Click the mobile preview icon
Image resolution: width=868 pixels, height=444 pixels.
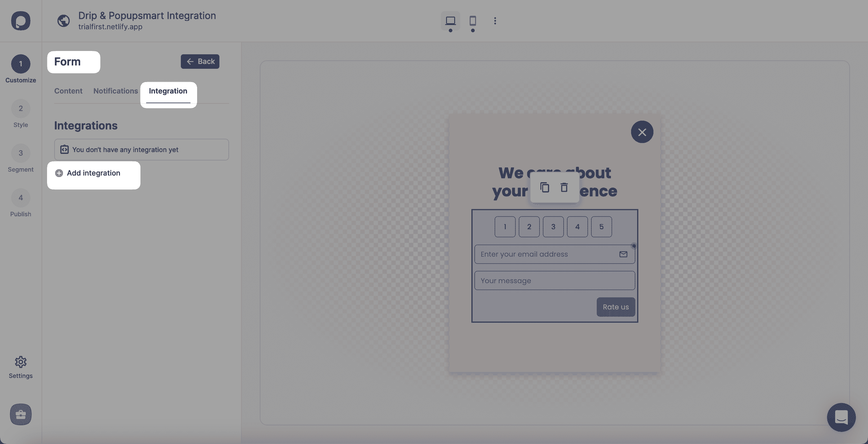pyautogui.click(x=473, y=21)
